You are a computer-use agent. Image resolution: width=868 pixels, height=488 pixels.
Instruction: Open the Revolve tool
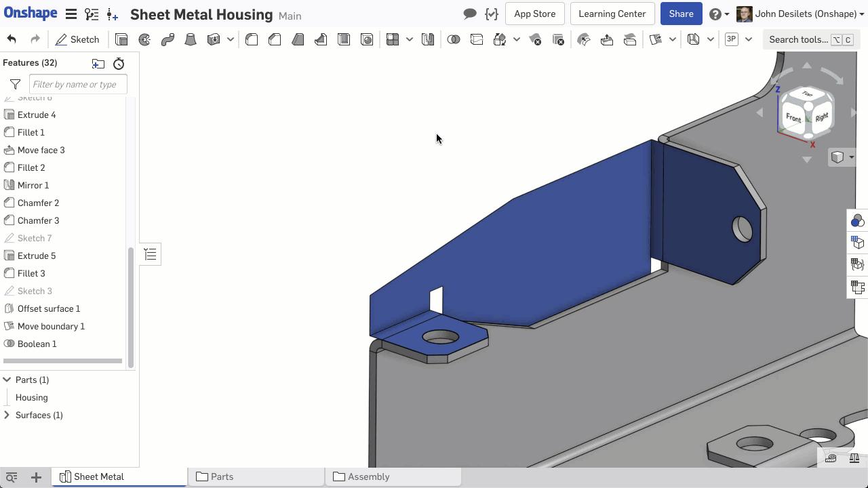pyautogui.click(x=144, y=39)
